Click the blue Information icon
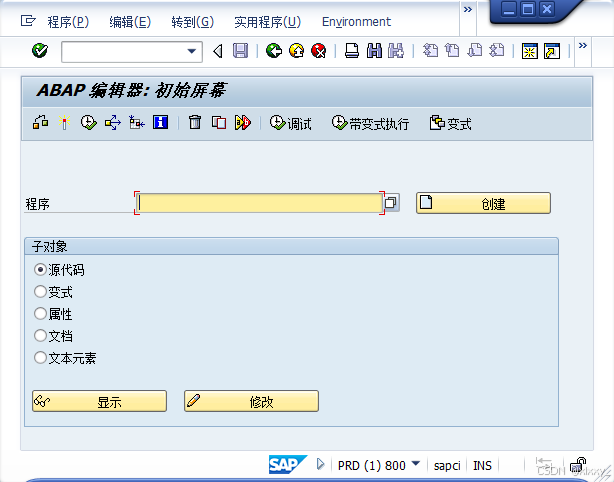Image resolution: width=614 pixels, height=482 pixels. [161, 123]
